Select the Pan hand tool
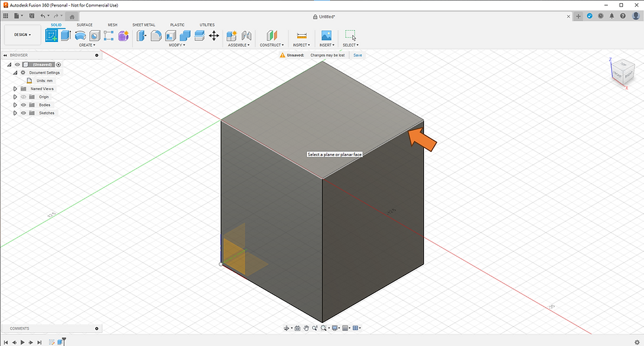644x346 pixels. tap(306, 328)
